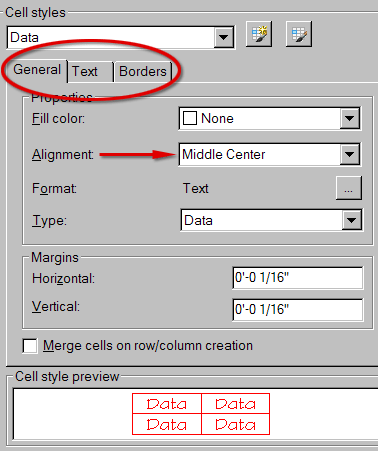Enable Merge cells on row/column creation checkbox
This screenshot has width=378, height=451.
[x=30, y=346]
